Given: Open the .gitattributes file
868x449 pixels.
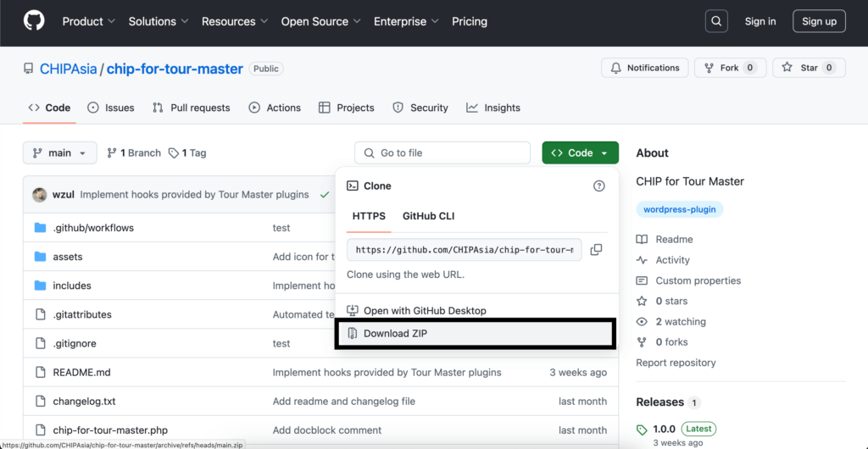Looking at the screenshot, I should click(x=82, y=314).
